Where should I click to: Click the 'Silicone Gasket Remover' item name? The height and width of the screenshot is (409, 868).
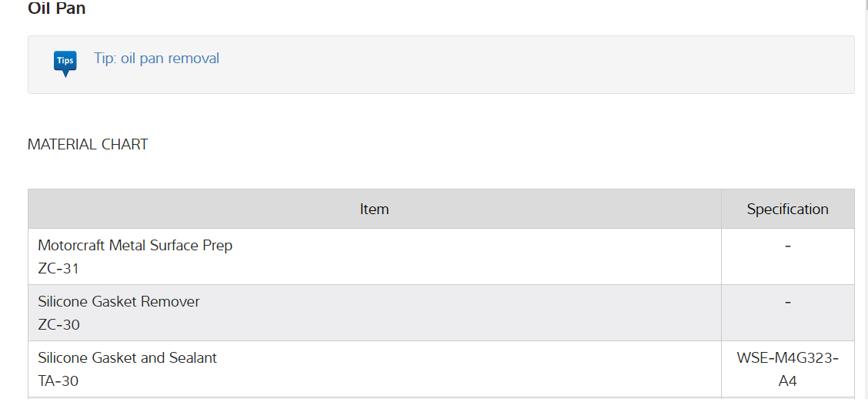[119, 302]
